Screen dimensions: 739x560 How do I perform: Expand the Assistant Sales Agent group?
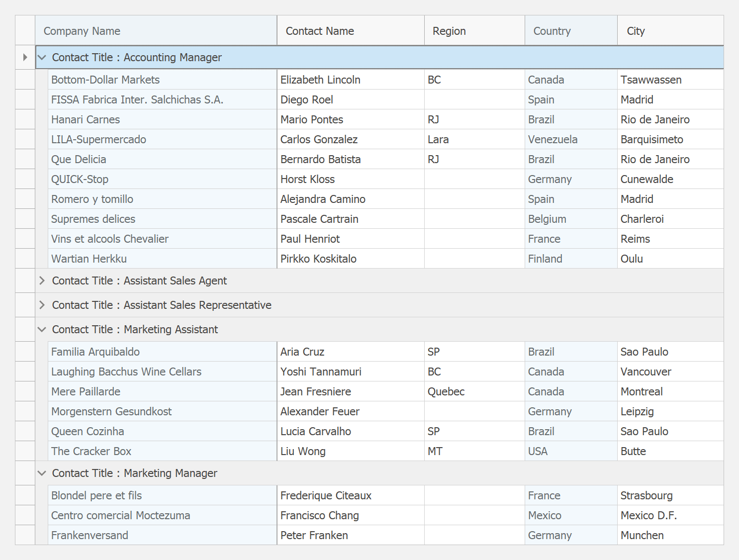(42, 281)
